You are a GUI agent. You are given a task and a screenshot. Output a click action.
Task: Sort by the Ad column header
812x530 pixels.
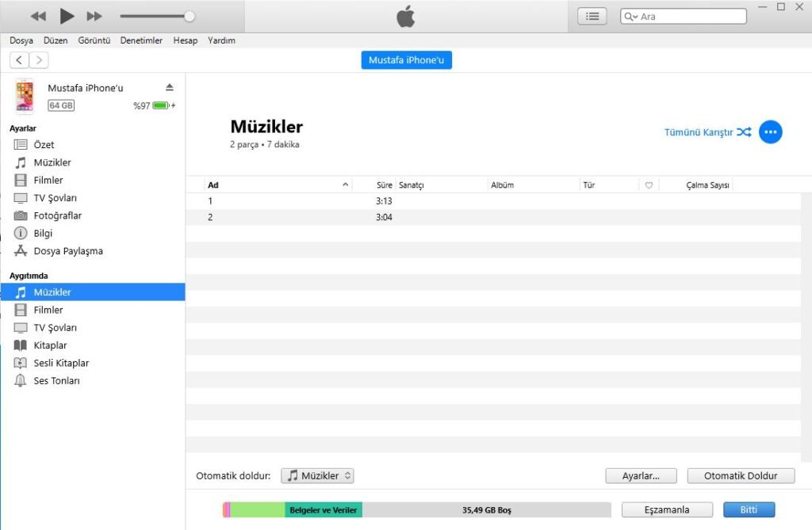pyautogui.click(x=278, y=185)
